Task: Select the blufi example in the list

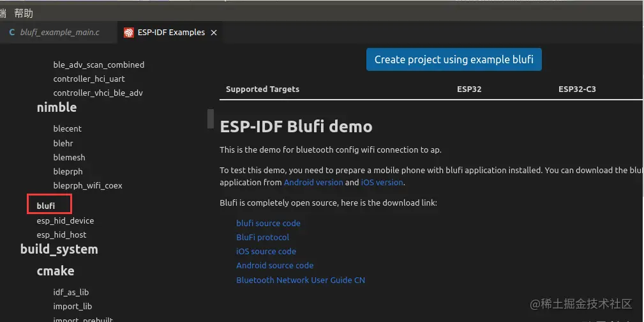Action: click(46, 206)
